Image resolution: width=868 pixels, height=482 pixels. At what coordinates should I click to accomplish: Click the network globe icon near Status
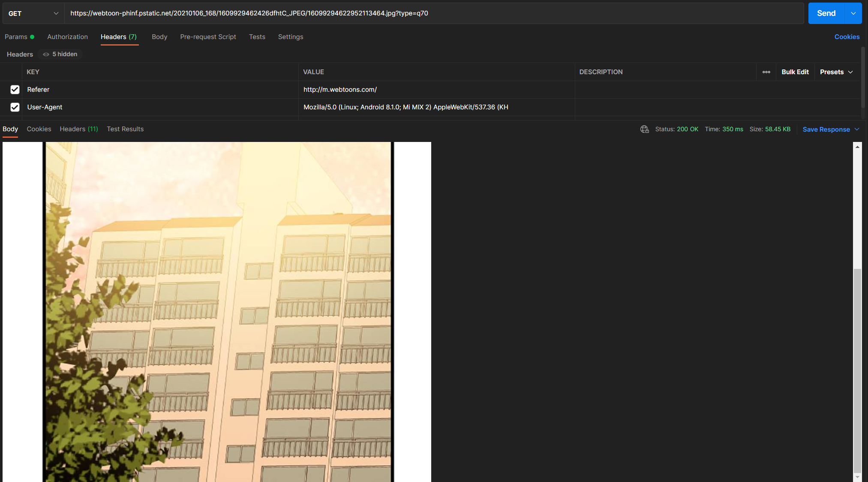pos(644,129)
